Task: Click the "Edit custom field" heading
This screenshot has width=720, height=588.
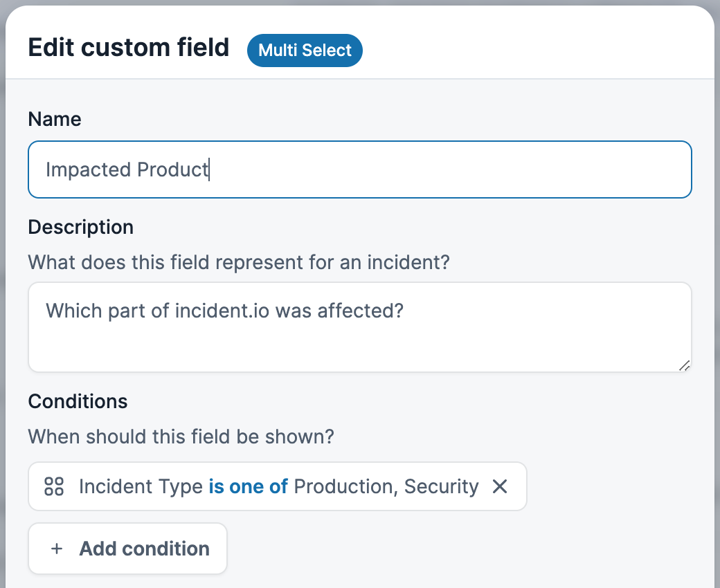Action: click(129, 48)
